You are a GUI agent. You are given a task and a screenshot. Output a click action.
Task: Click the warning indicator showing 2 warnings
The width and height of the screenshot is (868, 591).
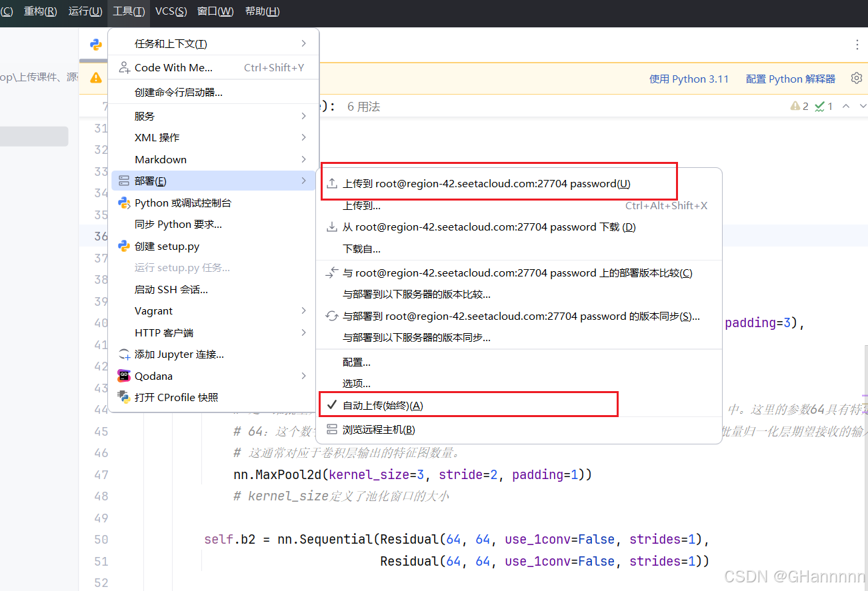point(798,105)
